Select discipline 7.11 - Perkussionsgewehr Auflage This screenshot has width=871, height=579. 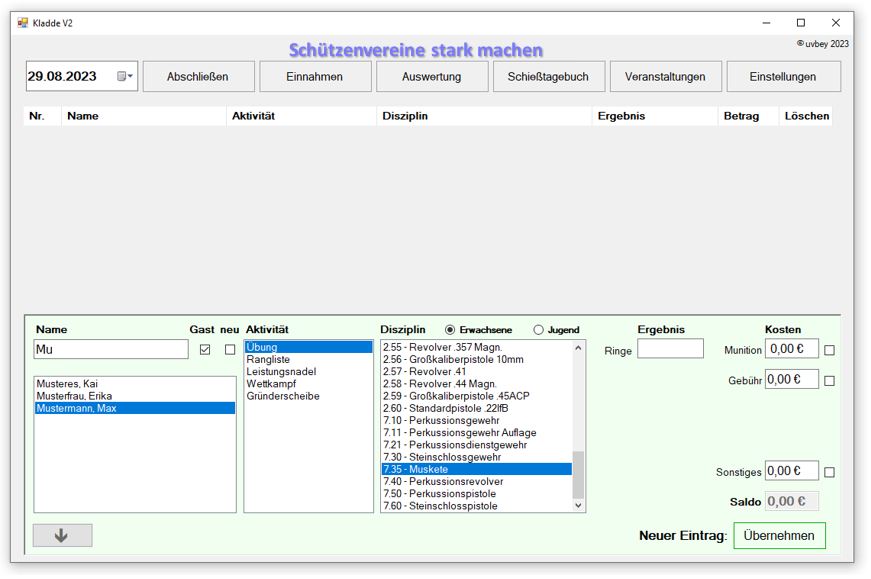click(477, 433)
